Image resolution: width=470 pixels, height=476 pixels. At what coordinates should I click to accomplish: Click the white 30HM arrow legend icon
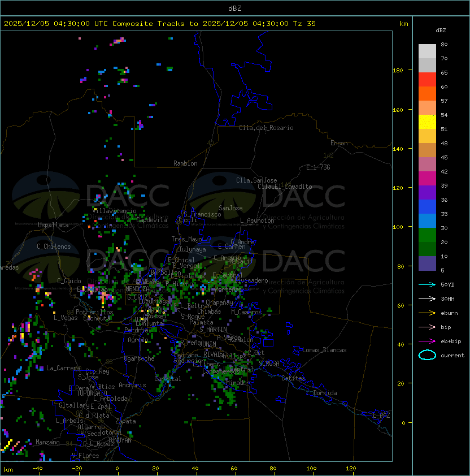[x=427, y=298]
